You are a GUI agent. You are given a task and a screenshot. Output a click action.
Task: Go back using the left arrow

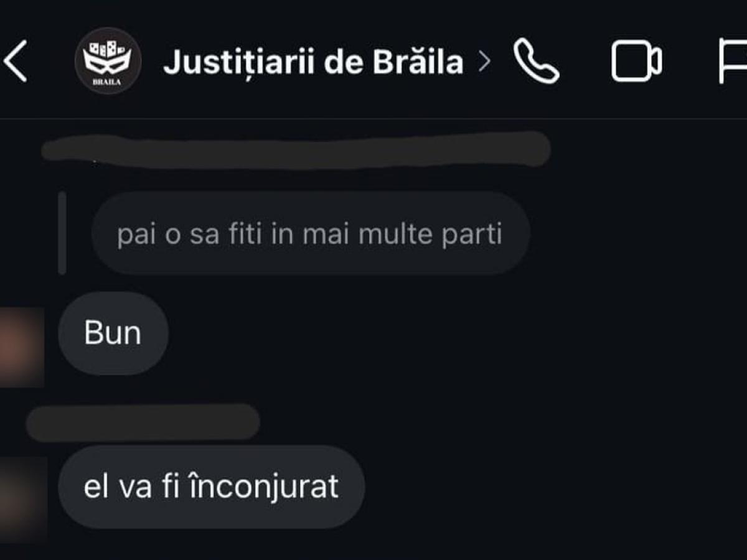tap(15, 62)
